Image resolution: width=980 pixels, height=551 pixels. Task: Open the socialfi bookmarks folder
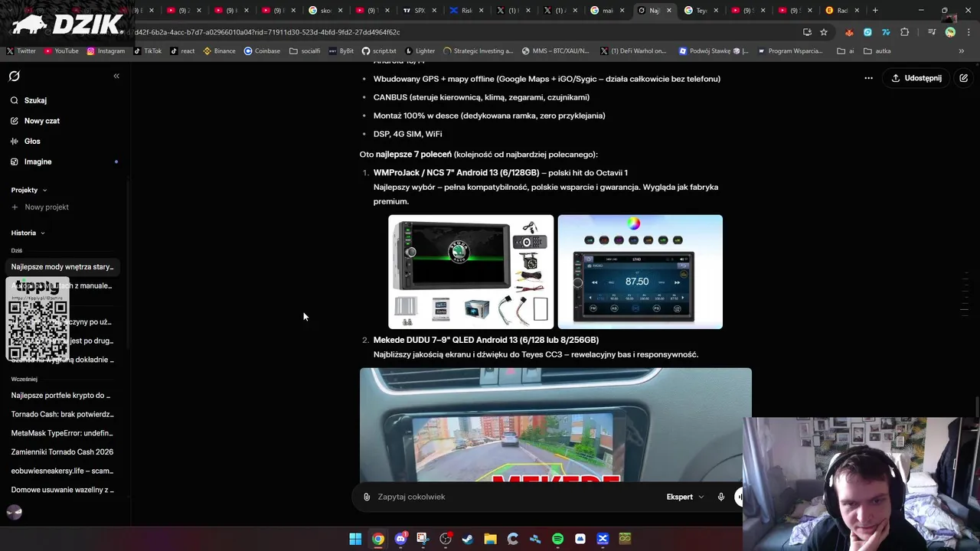click(x=305, y=51)
